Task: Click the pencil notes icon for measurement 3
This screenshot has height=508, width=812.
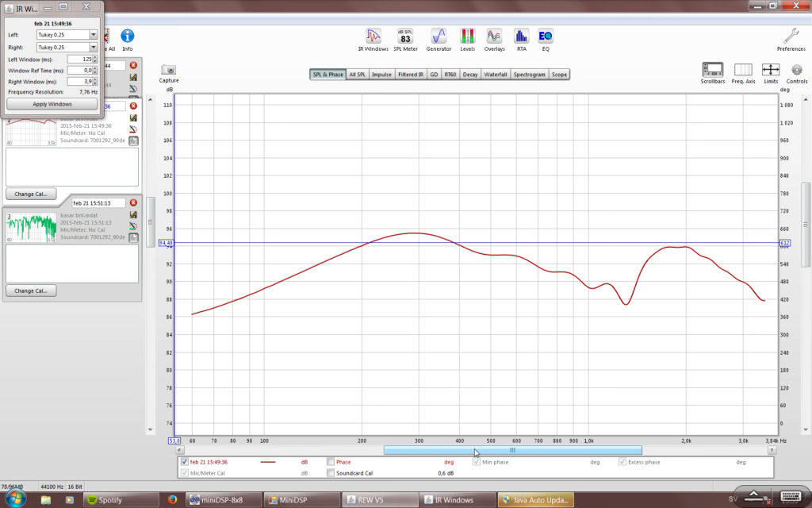Action: pyautogui.click(x=133, y=214)
